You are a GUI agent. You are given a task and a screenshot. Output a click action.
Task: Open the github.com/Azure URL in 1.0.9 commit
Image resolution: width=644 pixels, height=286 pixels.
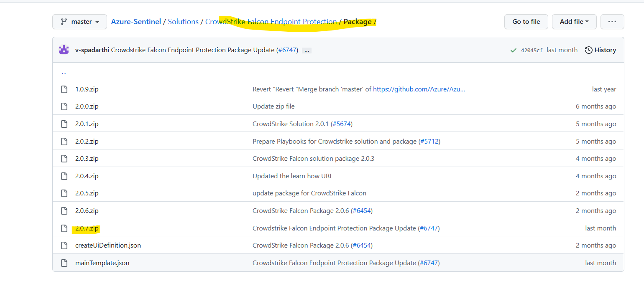pyautogui.click(x=419, y=89)
